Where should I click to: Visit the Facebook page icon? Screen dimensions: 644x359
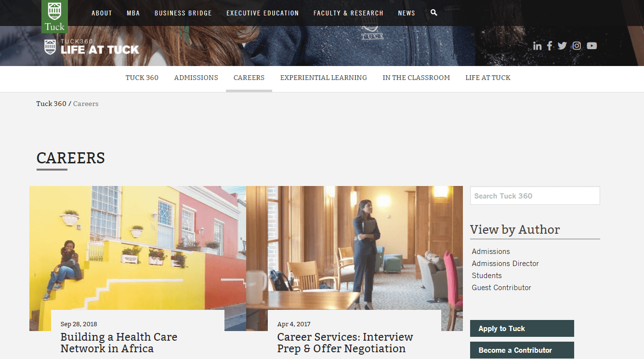click(x=550, y=46)
